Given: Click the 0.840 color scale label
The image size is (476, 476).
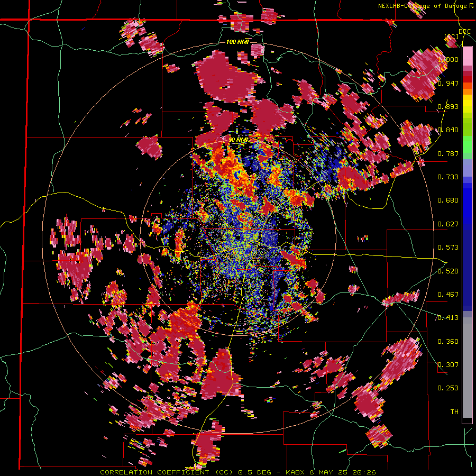Looking at the screenshot, I should pyautogui.click(x=448, y=130).
